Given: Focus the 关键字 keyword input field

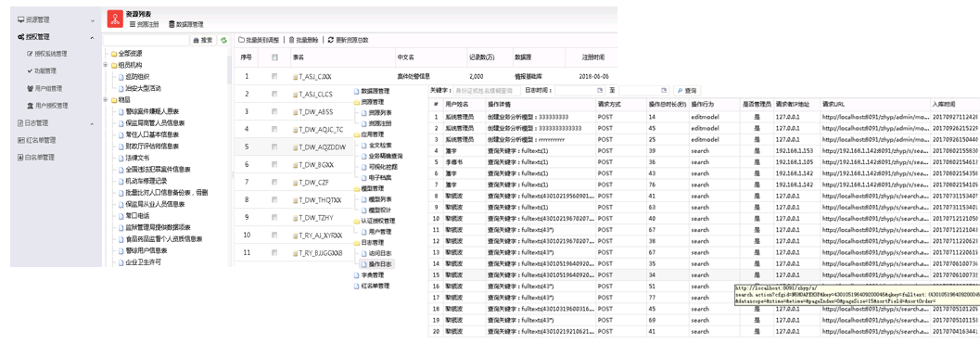Looking at the screenshot, I should 488,91.
